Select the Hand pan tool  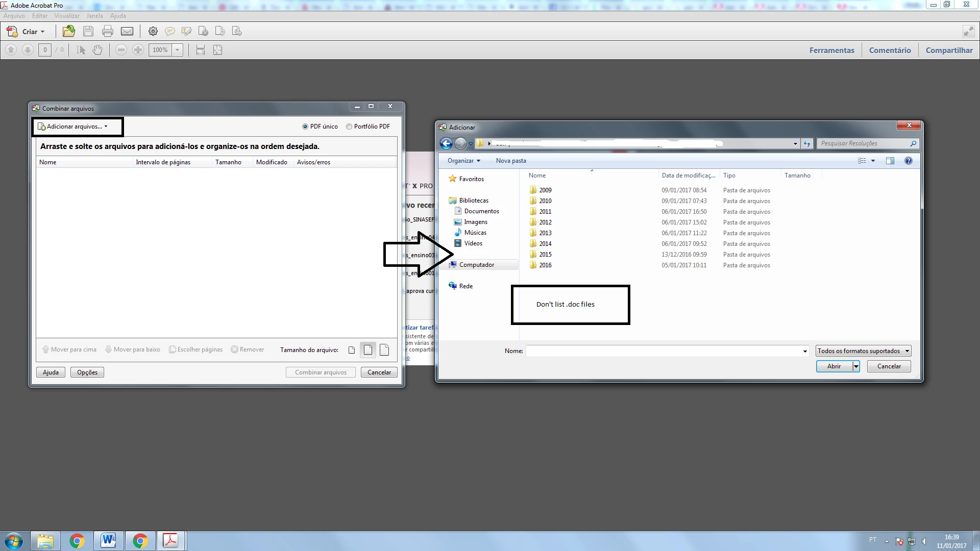[97, 50]
